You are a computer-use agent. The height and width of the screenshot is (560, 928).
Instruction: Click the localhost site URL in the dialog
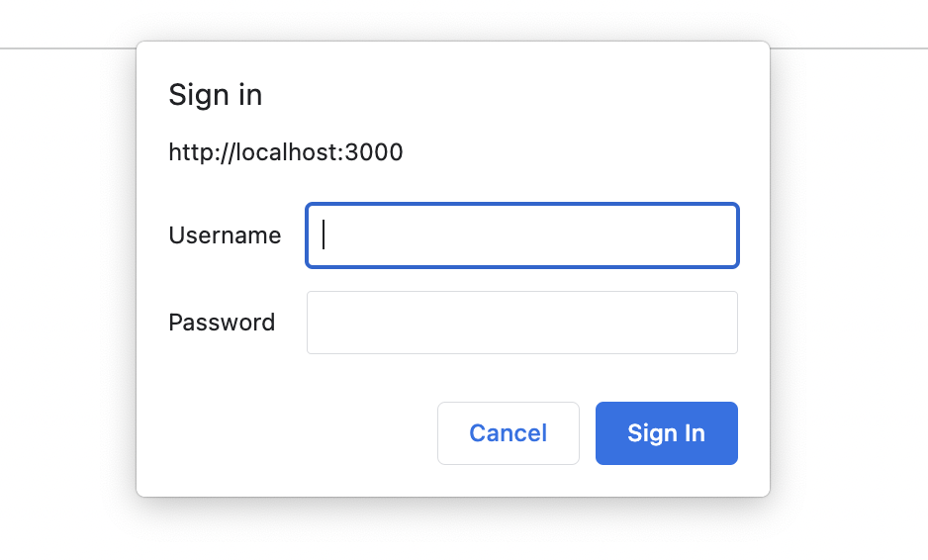click(285, 152)
